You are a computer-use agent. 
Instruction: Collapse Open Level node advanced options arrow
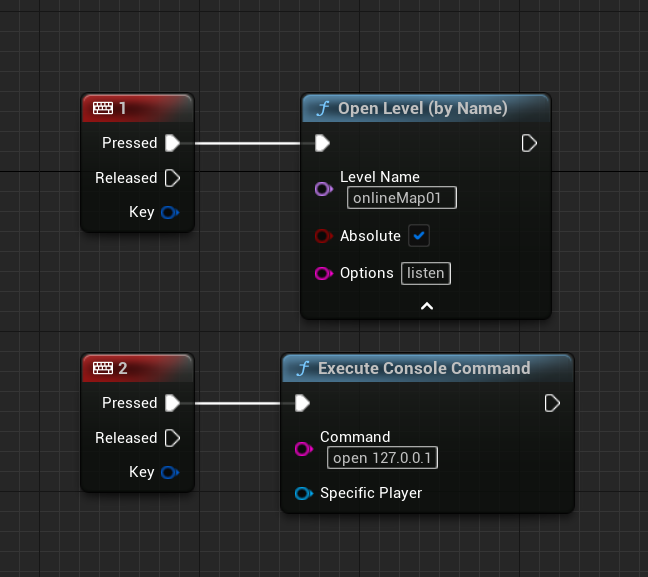(x=426, y=306)
